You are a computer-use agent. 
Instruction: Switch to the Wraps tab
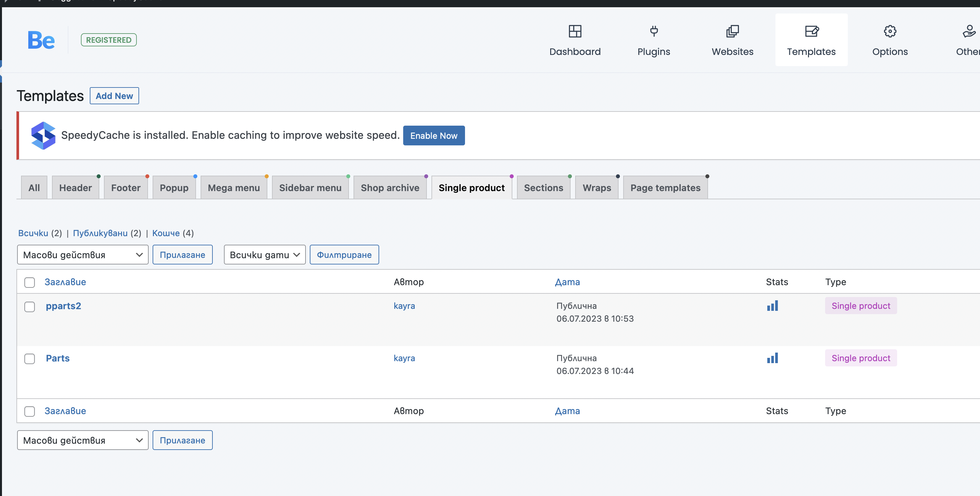coord(597,187)
